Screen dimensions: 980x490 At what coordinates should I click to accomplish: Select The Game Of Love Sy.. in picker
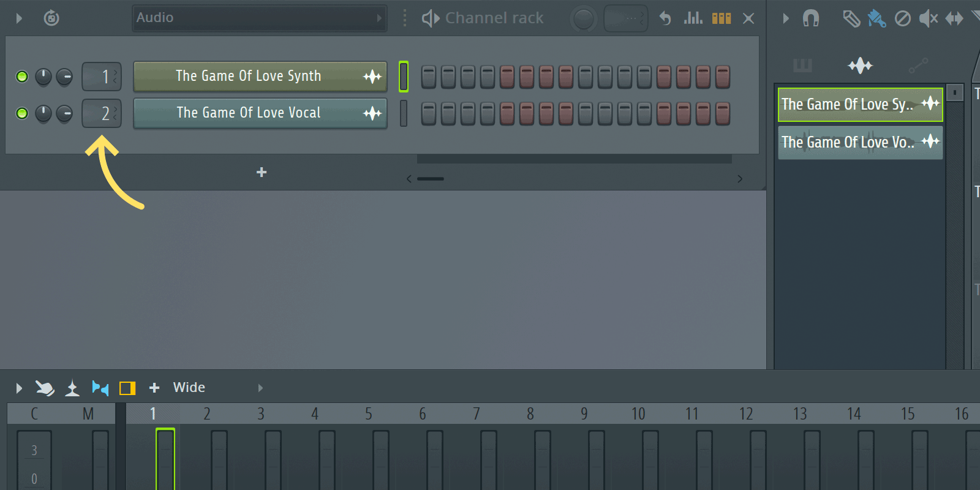pyautogui.click(x=860, y=105)
